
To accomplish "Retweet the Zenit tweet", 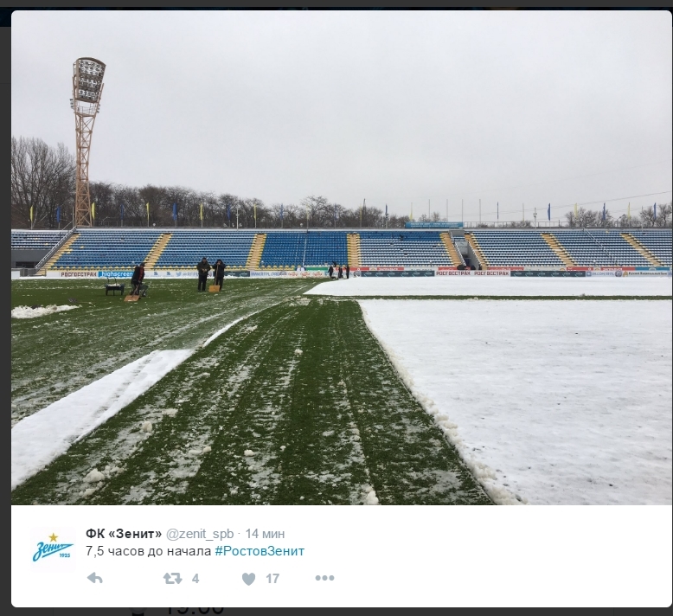I will tap(172, 578).
